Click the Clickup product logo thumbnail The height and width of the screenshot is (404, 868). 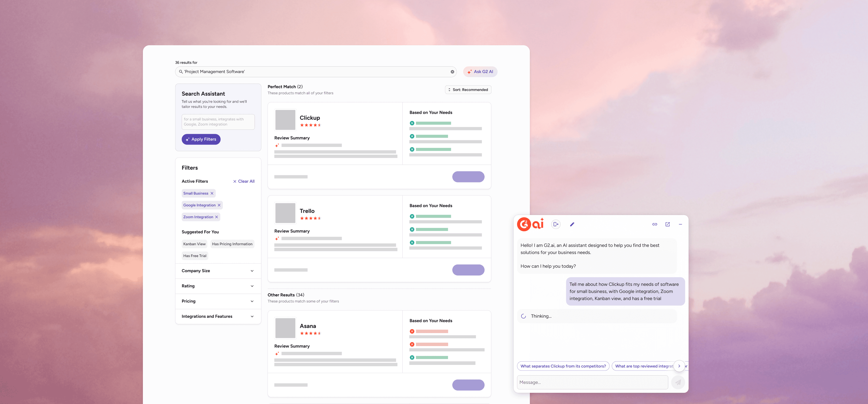[285, 120]
